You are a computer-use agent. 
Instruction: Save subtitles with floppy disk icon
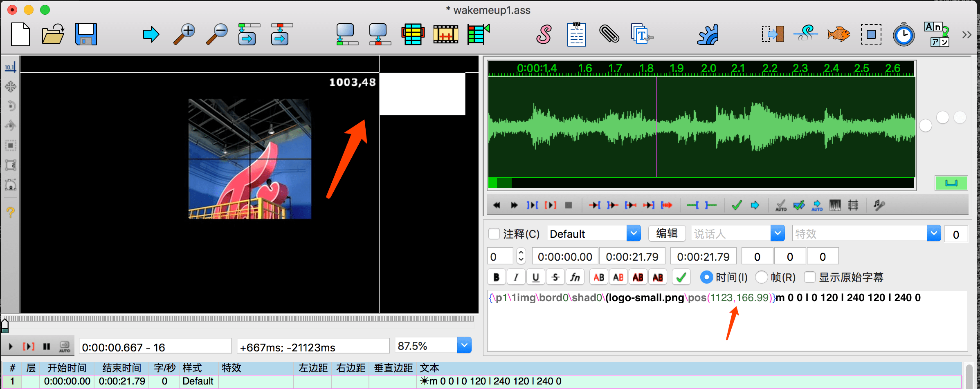pyautogui.click(x=86, y=34)
